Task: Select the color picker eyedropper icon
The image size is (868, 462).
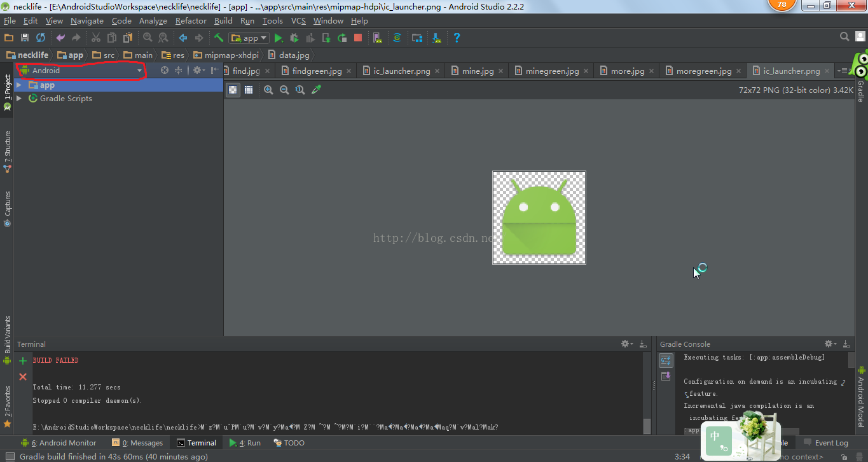Action: tap(316, 90)
